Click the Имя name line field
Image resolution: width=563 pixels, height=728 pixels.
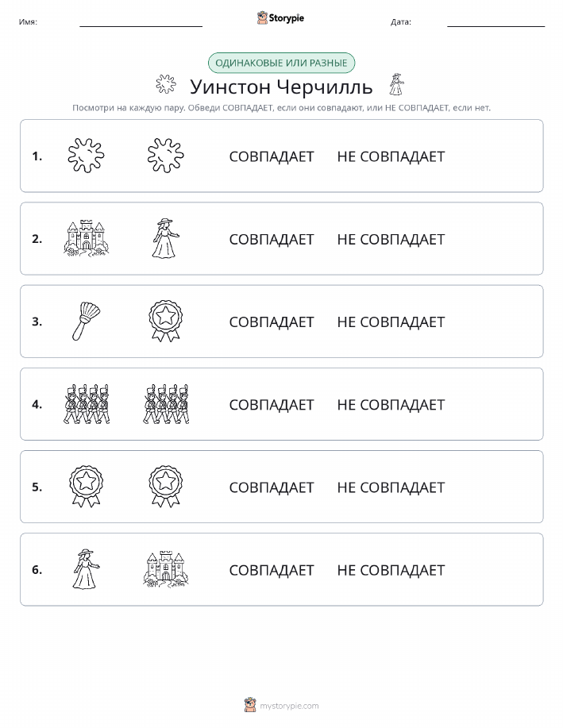(141, 22)
